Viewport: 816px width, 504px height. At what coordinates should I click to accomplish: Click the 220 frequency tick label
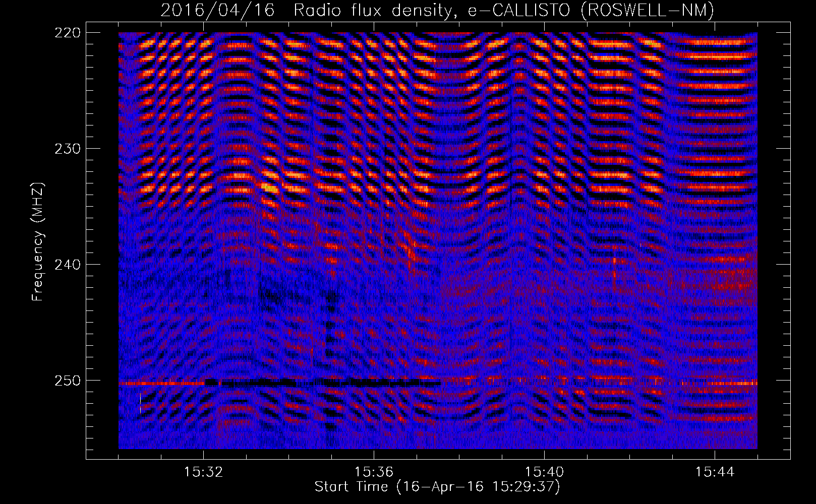[x=67, y=33]
